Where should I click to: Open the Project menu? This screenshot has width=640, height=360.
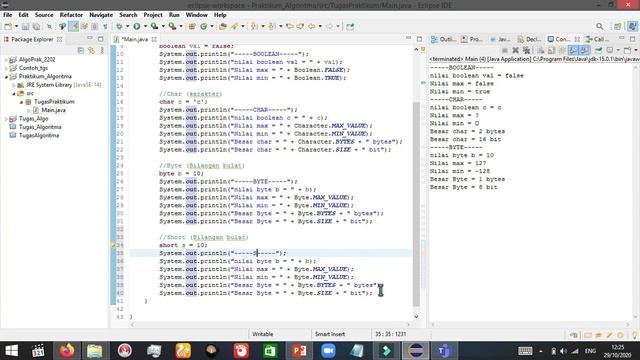coord(153,15)
